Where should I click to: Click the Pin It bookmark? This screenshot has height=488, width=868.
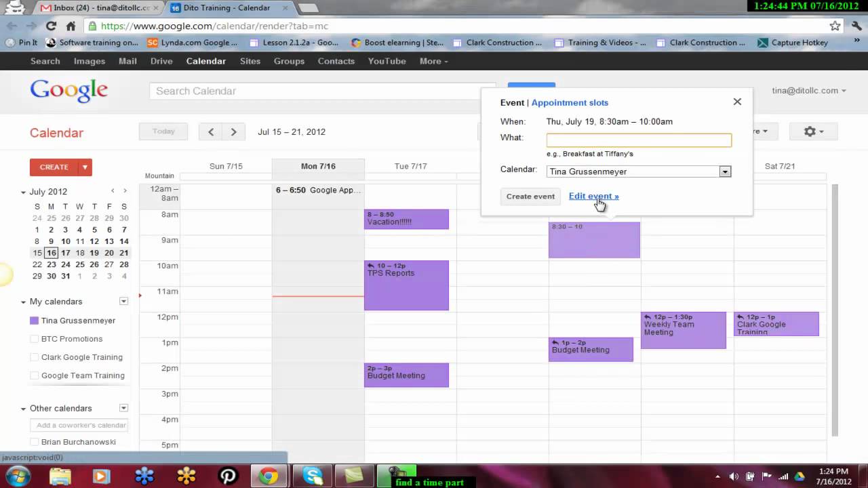coord(22,42)
